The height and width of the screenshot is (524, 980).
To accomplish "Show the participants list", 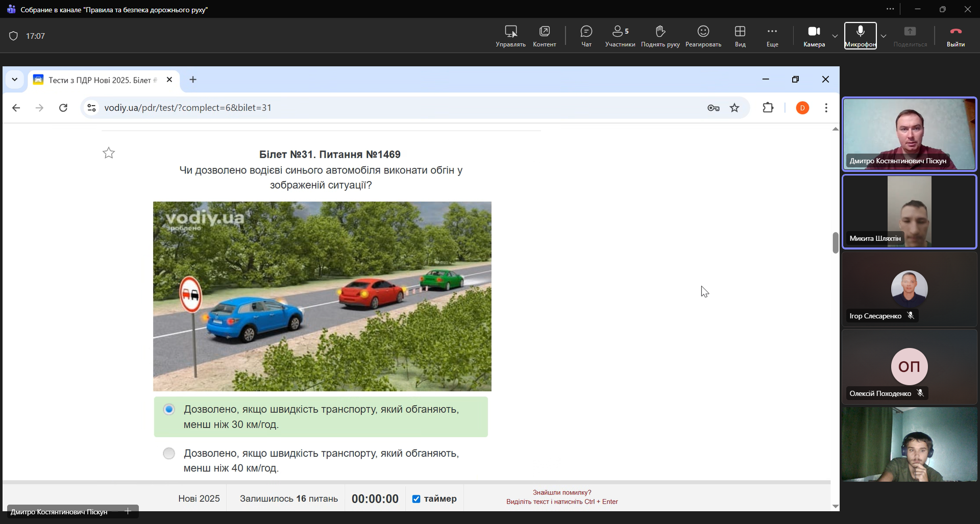I will click(x=620, y=36).
